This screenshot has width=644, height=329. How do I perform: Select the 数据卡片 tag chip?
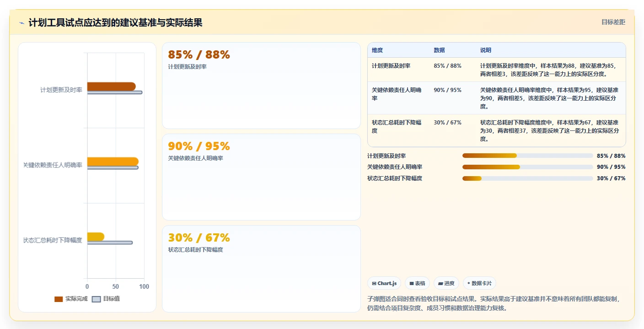pyautogui.click(x=479, y=283)
